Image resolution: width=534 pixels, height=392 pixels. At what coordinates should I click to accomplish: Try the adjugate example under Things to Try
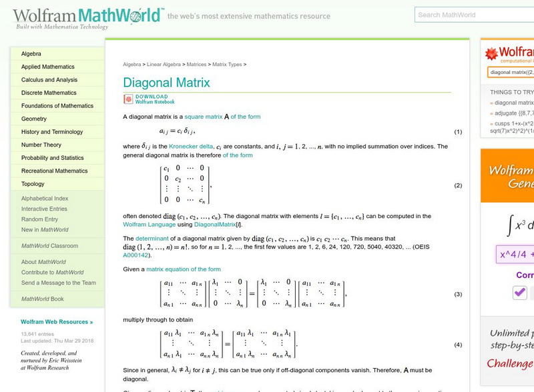[505, 113]
